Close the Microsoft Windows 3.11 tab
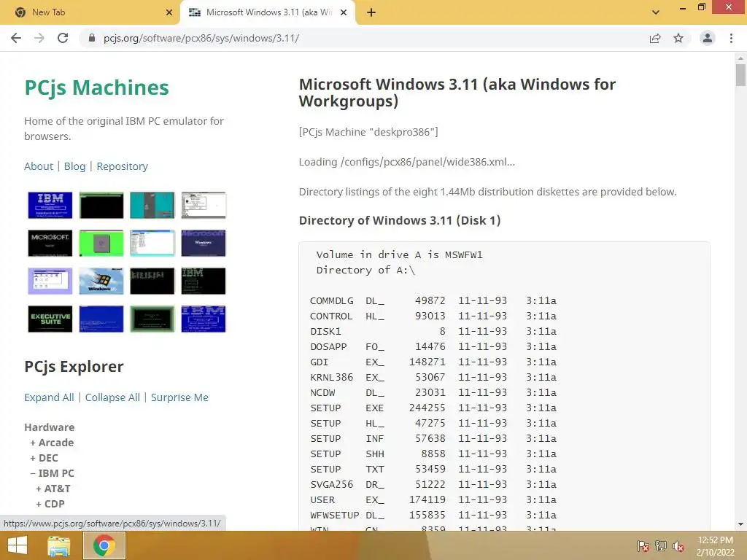The width and height of the screenshot is (747, 560). (344, 12)
